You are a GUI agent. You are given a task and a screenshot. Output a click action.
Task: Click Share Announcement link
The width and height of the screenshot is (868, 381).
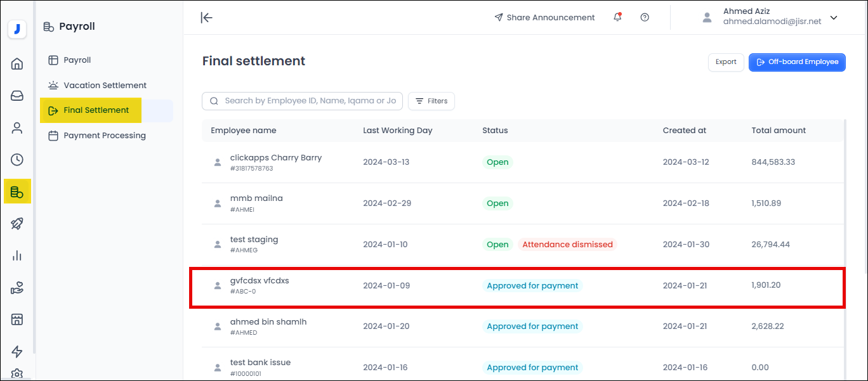[544, 18]
